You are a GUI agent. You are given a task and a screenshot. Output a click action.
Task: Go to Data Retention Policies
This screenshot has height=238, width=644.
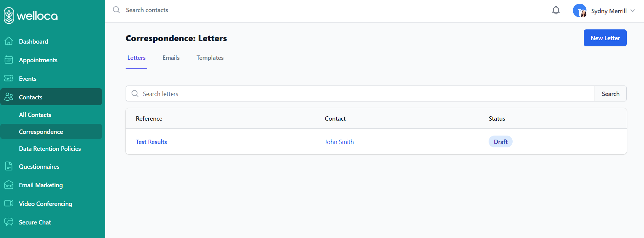[x=50, y=149]
